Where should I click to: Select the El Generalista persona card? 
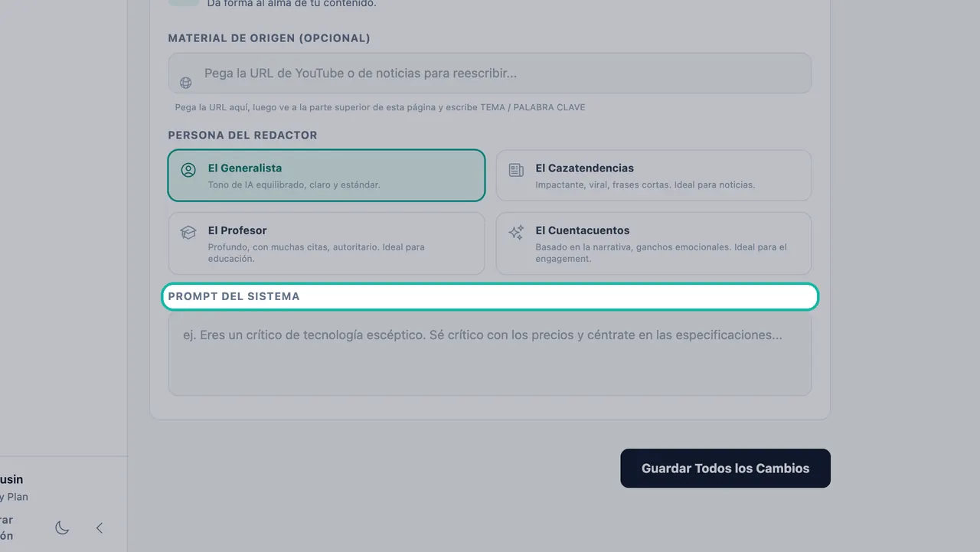[326, 175]
